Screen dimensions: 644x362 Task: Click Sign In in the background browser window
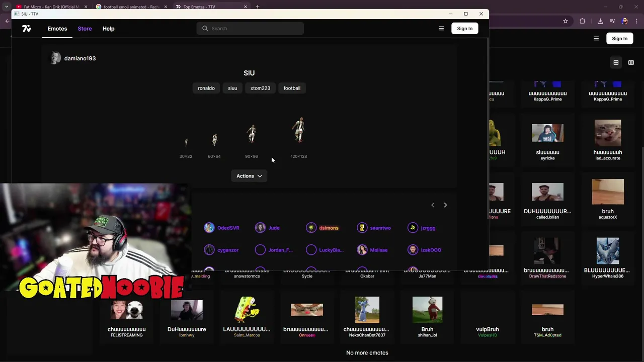coord(620,39)
